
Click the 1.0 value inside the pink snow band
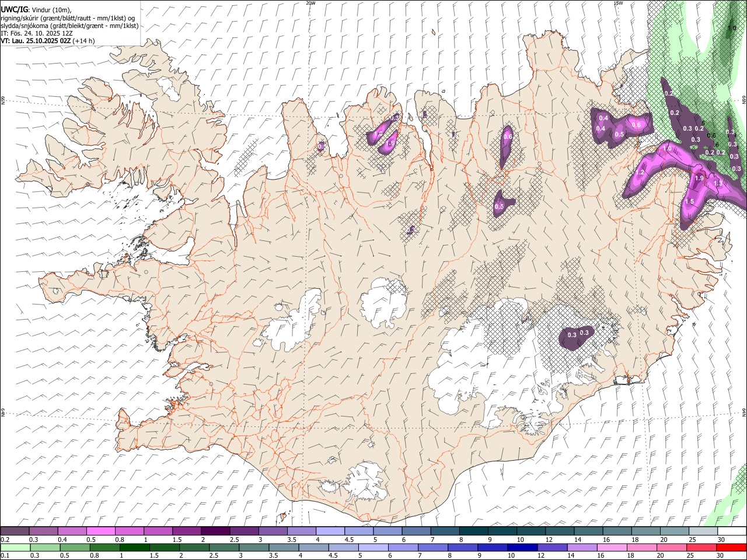(x=667, y=149)
